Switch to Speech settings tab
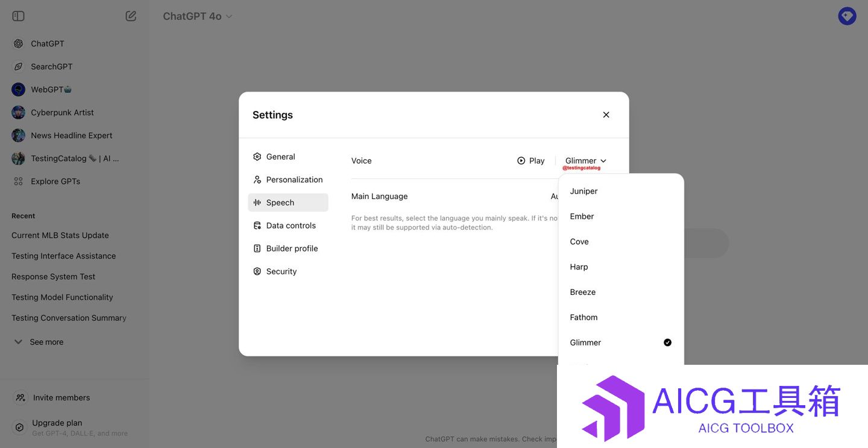This screenshot has width=868, height=448. (x=288, y=203)
